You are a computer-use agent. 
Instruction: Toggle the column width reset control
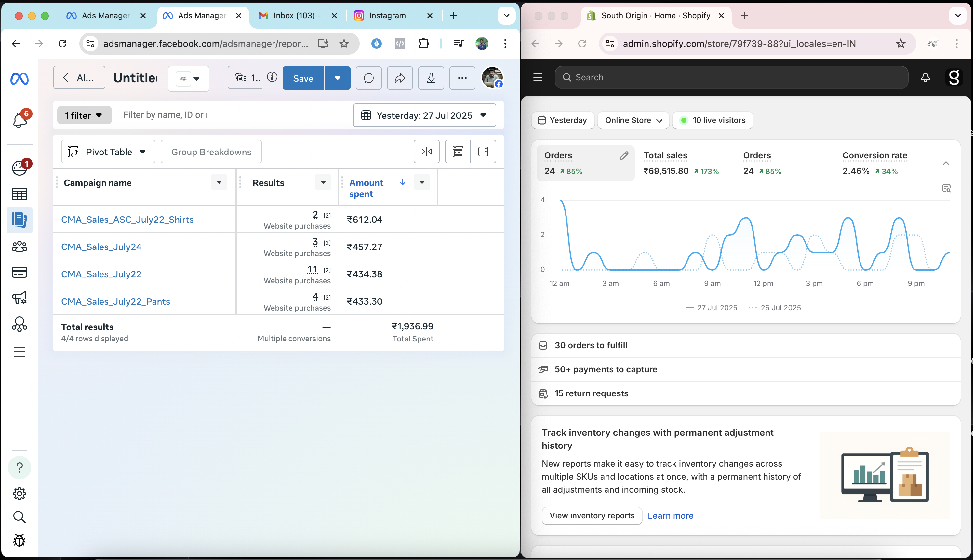tap(427, 152)
